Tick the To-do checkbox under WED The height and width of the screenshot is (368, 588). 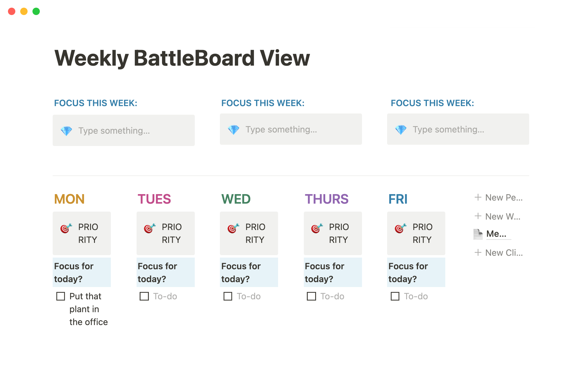pos(228,296)
